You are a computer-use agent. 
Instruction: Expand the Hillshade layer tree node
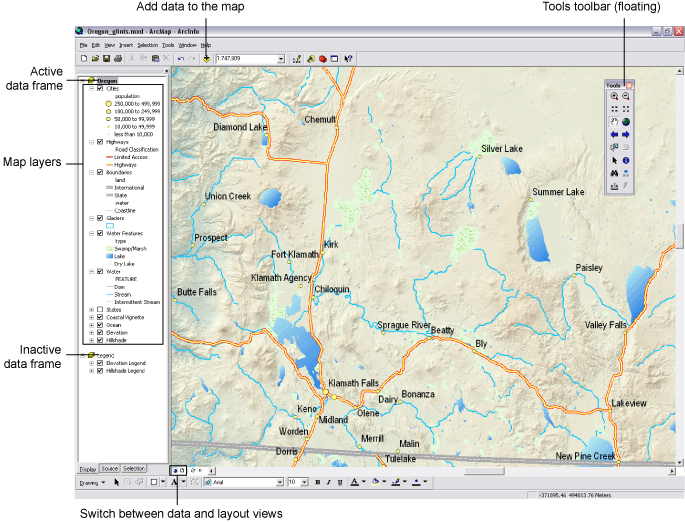(x=91, y=341)
